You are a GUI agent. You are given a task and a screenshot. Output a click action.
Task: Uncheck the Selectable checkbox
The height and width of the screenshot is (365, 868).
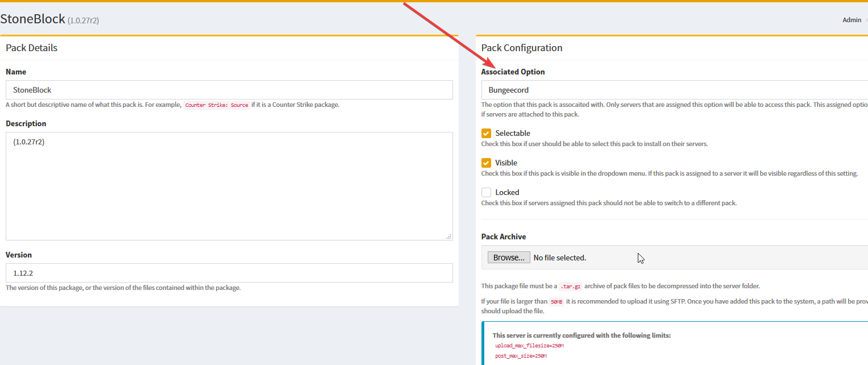[486, 134]
